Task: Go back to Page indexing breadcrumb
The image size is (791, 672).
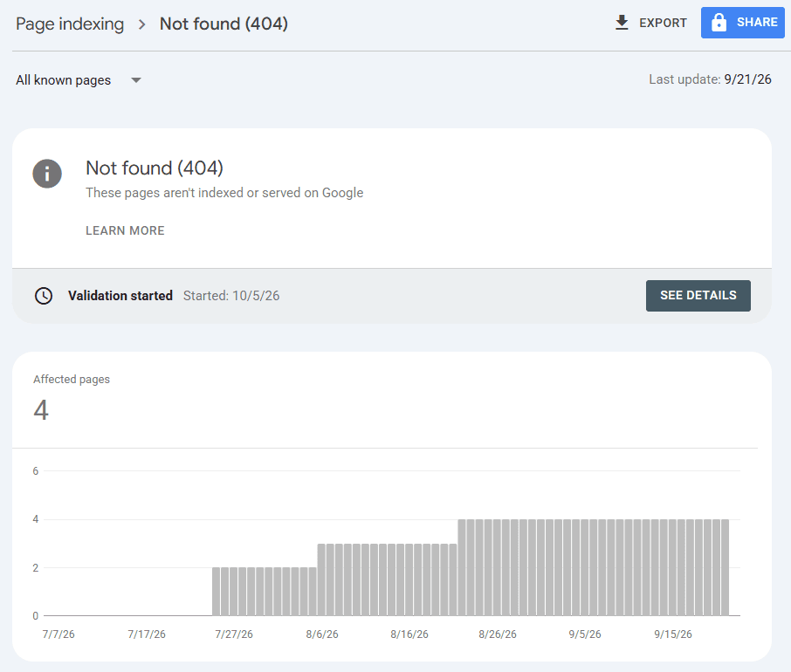Action: click(x=70, y=24)
